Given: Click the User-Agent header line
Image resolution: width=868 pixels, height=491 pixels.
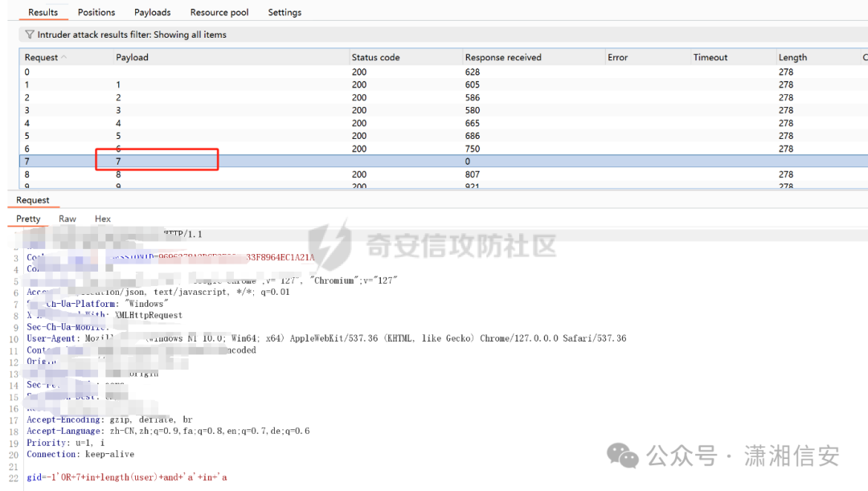Looking at the screenshot, I should pos(326,338).
